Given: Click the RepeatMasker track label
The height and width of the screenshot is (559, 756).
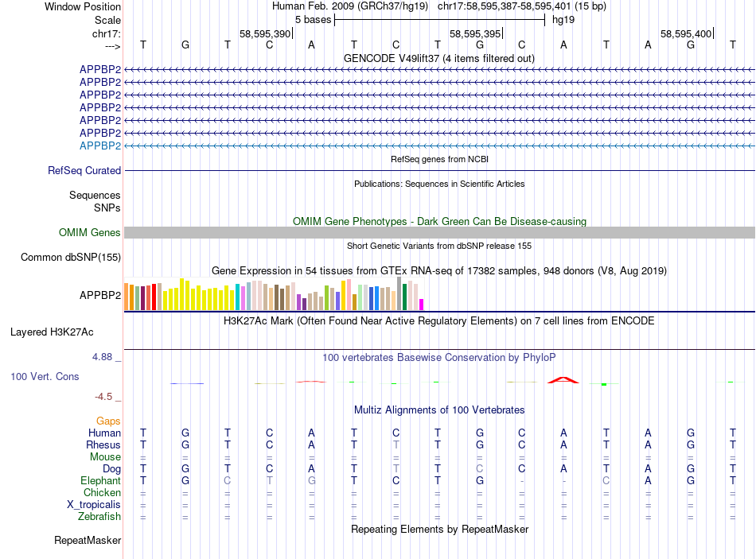Looking at the screenshot, I should (x=88, y=540).
